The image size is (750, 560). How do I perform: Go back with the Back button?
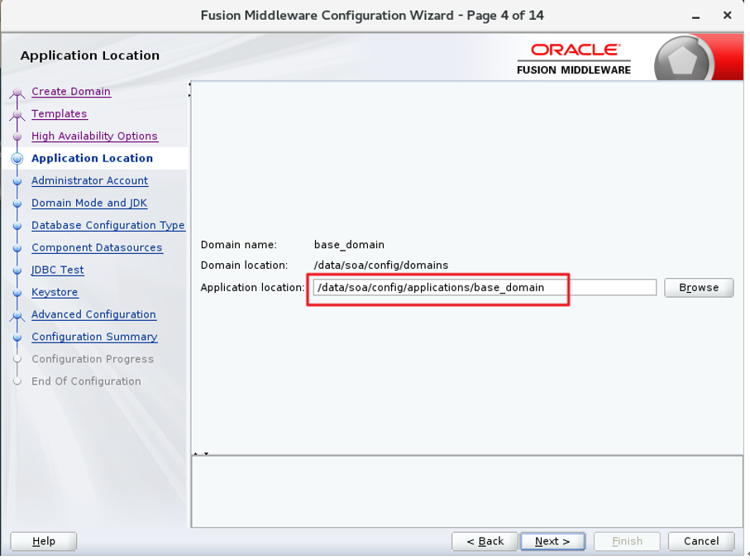click(485, 541)
